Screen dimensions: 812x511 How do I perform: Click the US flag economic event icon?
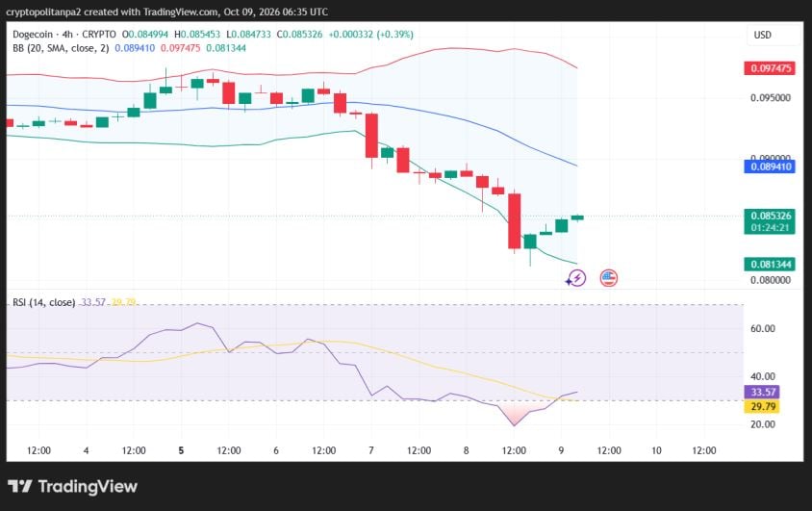608,278
